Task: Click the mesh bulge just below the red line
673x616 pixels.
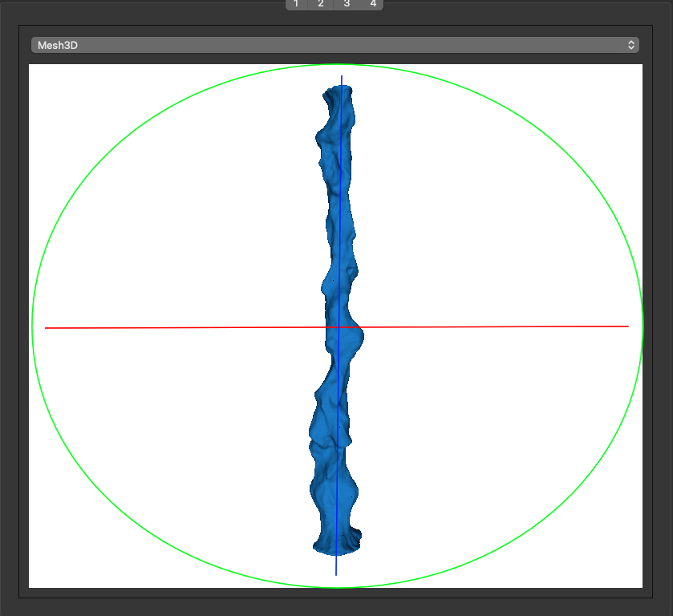Action: coord(355,340)
